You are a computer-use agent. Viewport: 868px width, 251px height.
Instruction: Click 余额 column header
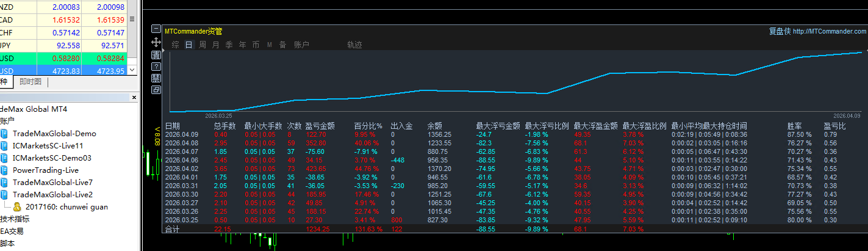pyautogui.click(x=434, y=126)
